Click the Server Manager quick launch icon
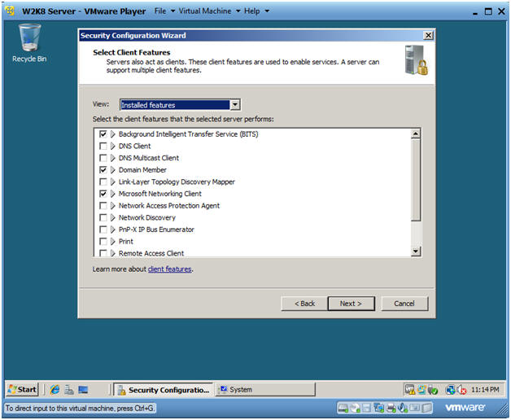The image size is (511, 420). 69,389
